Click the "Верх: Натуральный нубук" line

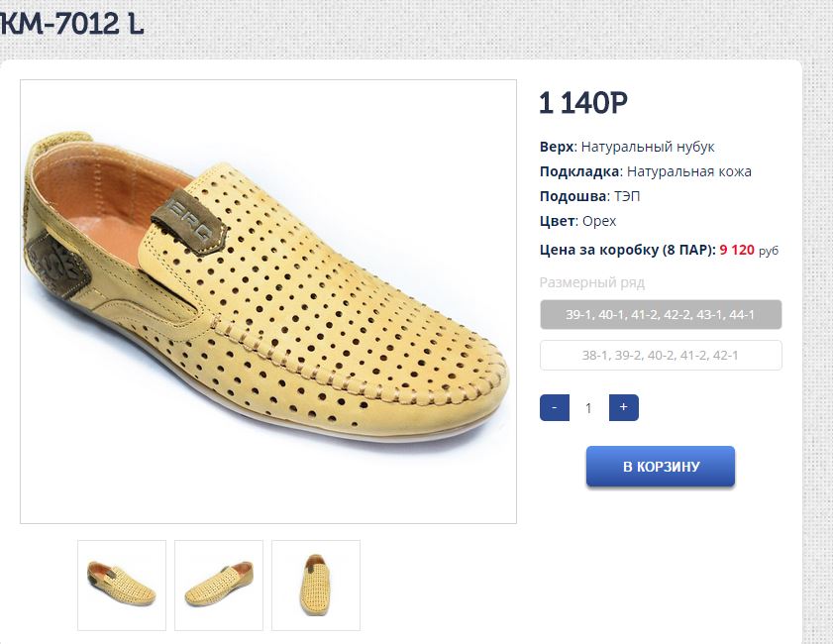(x=627, y=147)
